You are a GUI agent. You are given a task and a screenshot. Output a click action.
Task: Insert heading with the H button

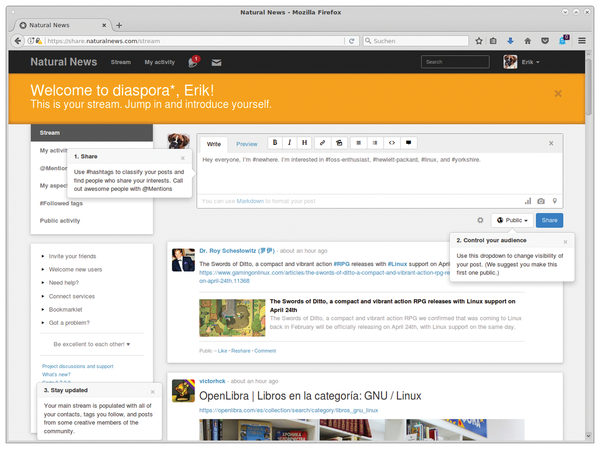[x=304, y=143]
